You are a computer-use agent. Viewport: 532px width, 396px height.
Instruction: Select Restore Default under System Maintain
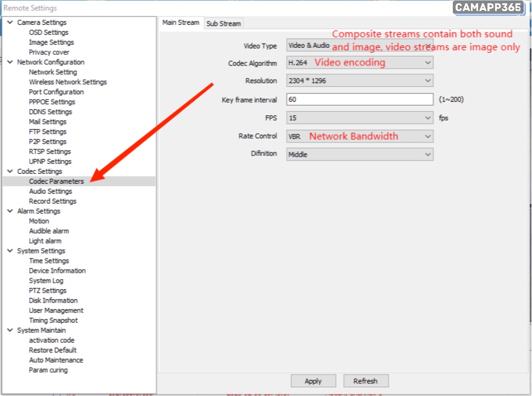[53, 350]
